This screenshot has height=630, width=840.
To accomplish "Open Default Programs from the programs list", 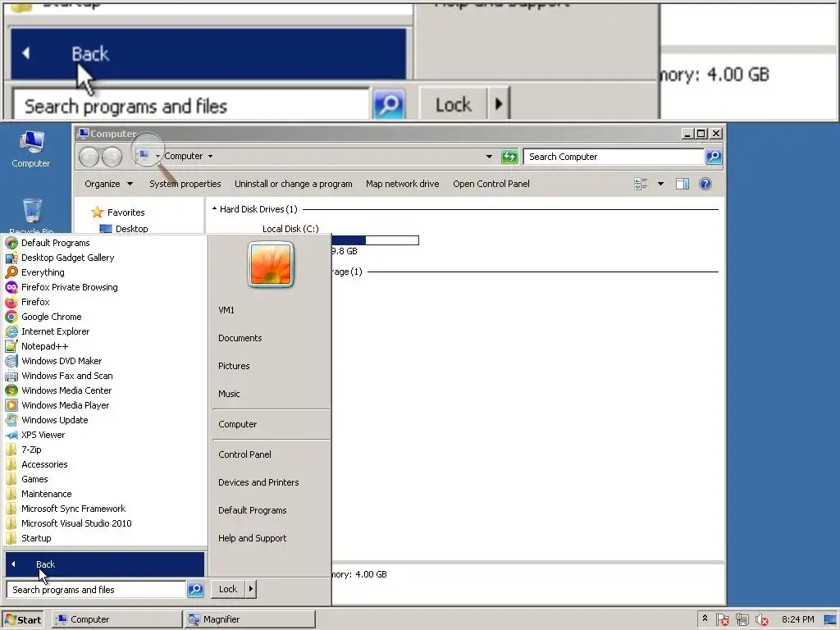I will [x=105, y=243].
